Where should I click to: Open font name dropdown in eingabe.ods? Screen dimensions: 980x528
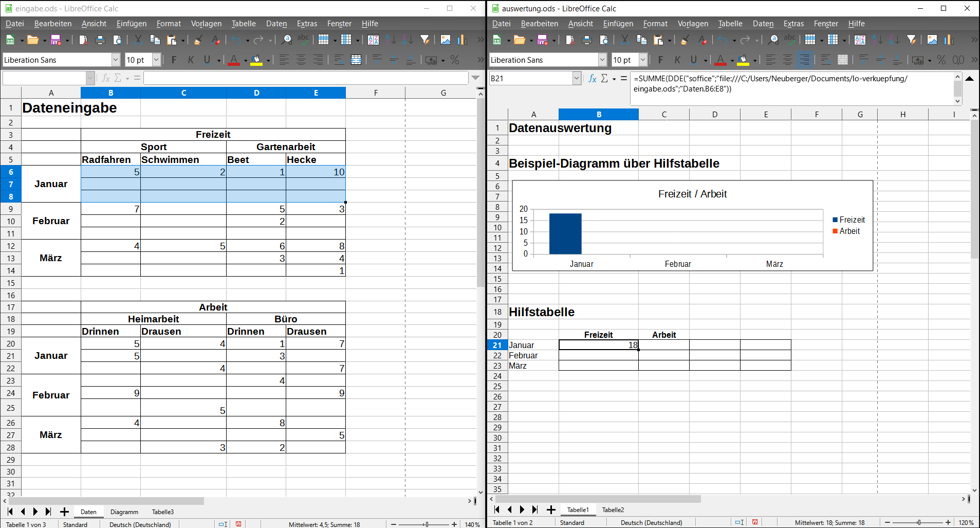click(x=116, y=60)
